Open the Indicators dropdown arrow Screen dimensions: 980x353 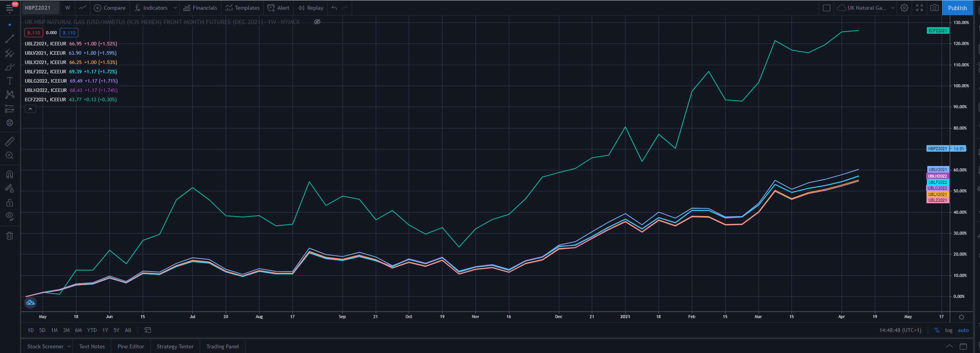175,8
